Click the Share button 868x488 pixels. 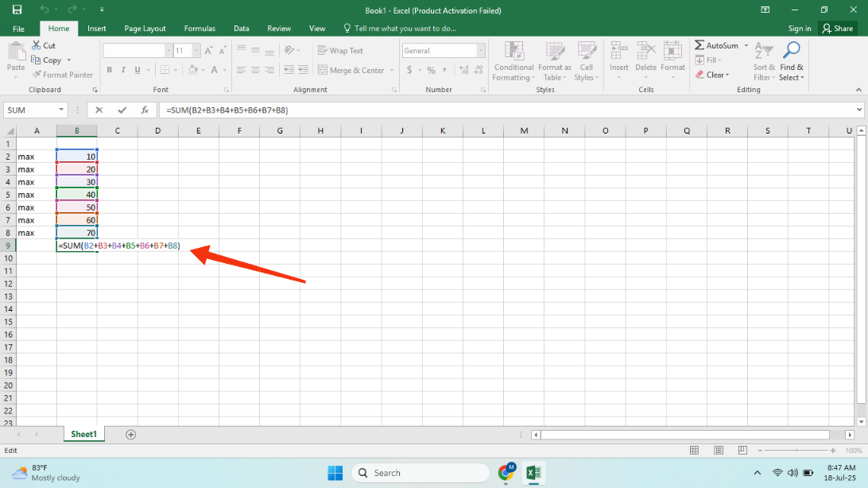pyautogui.click(x=838, y=29)
